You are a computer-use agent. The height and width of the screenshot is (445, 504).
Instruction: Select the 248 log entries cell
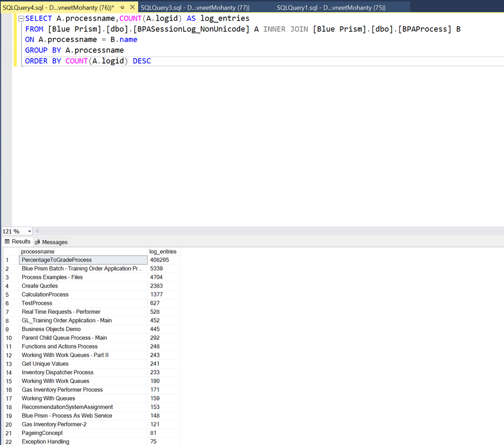click(x=163, y=347)
